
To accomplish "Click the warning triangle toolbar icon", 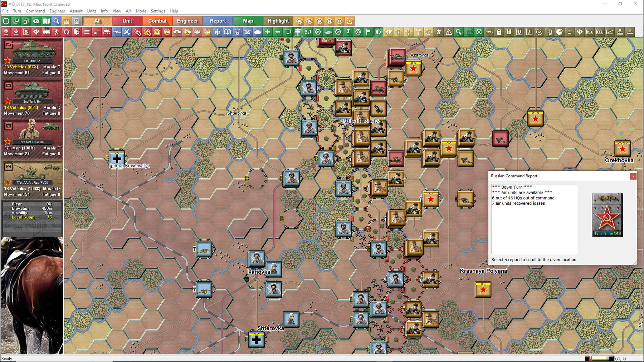I will pos(449,32).
